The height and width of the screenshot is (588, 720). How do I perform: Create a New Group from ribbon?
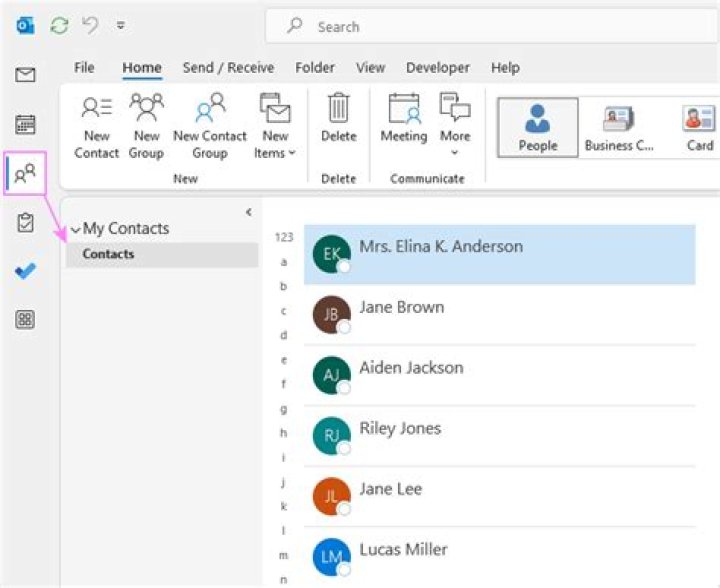tap(146, 126)
